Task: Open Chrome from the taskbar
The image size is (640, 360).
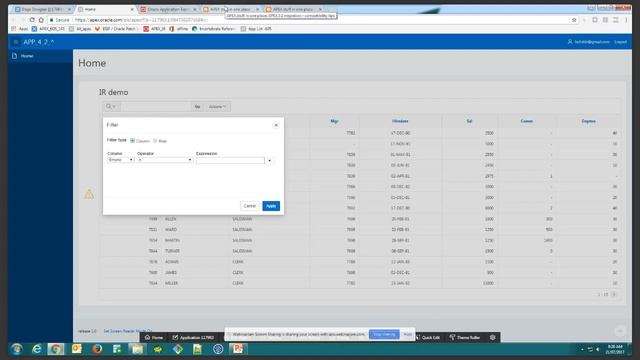Action: pyautogui.click(x=56, y=349)
